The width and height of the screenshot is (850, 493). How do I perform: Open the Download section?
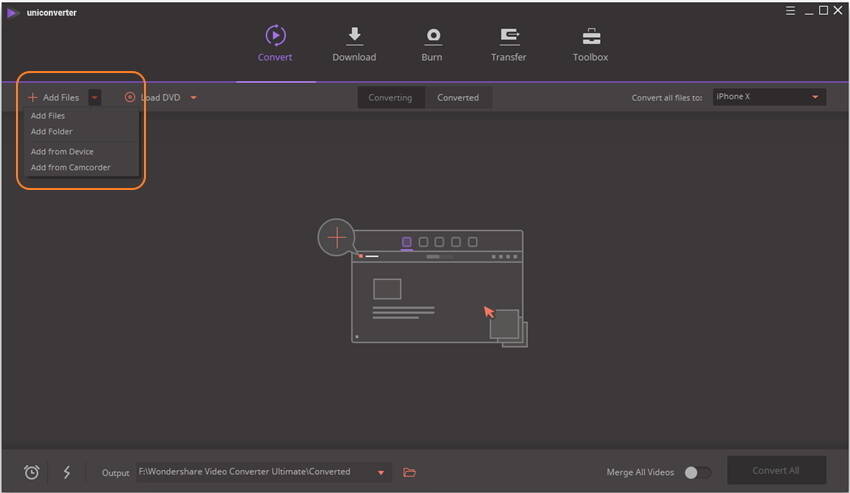coord(354,44)
